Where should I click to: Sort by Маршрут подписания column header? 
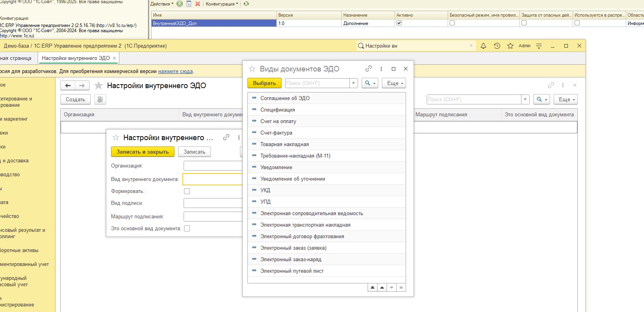click(x=457, y=115)
